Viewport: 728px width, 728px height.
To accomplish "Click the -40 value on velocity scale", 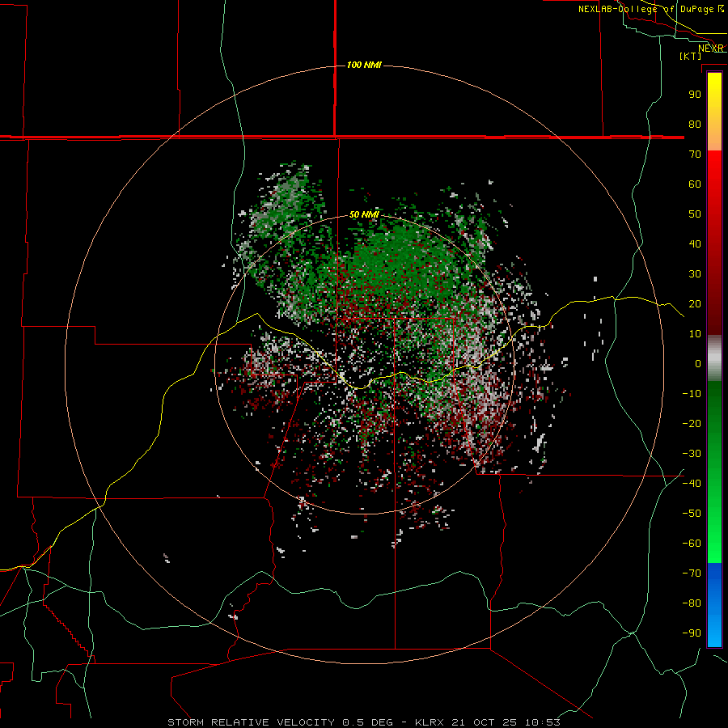I will tap(692, 484).
